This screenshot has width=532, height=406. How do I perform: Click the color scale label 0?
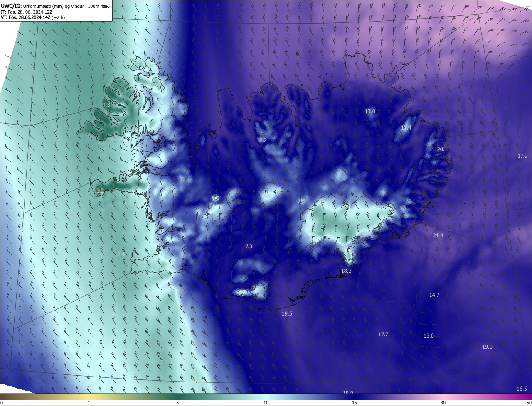pyautogui.click(x=1, y=403)
